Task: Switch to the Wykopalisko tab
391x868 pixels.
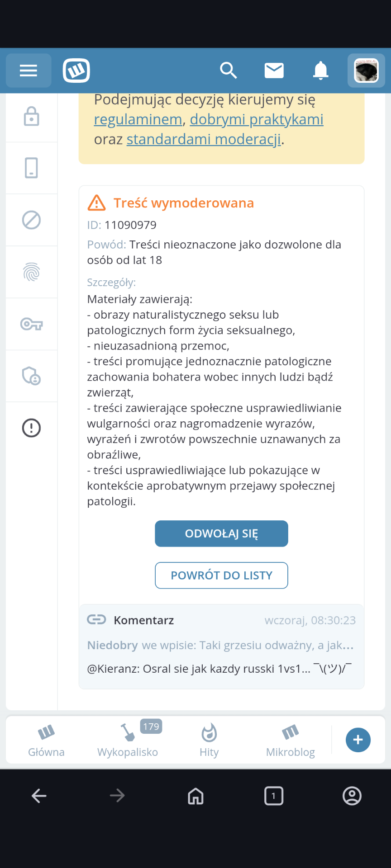Action: point(128,740)
